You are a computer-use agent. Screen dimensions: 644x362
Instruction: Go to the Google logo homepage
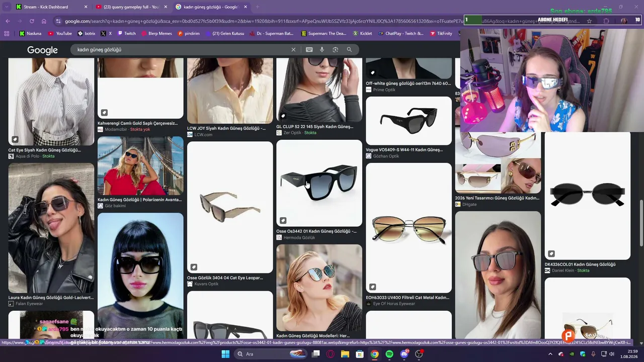pyautogui.click(x=42, y=50)
